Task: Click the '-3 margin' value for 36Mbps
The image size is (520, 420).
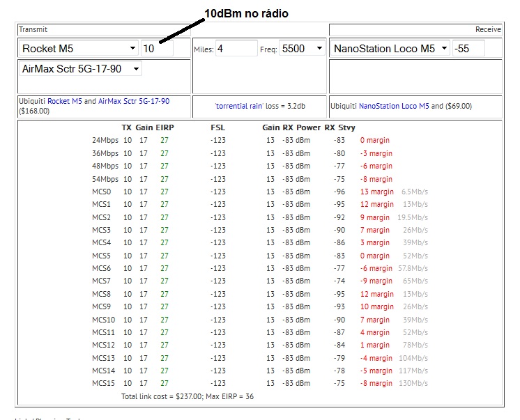Action: 376,153
